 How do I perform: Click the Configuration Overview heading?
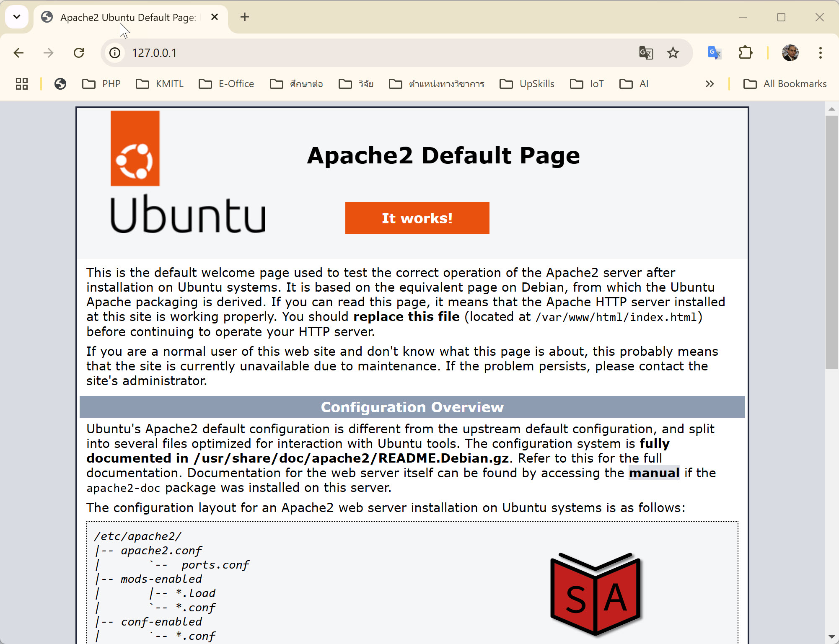[x=412, y=407]
